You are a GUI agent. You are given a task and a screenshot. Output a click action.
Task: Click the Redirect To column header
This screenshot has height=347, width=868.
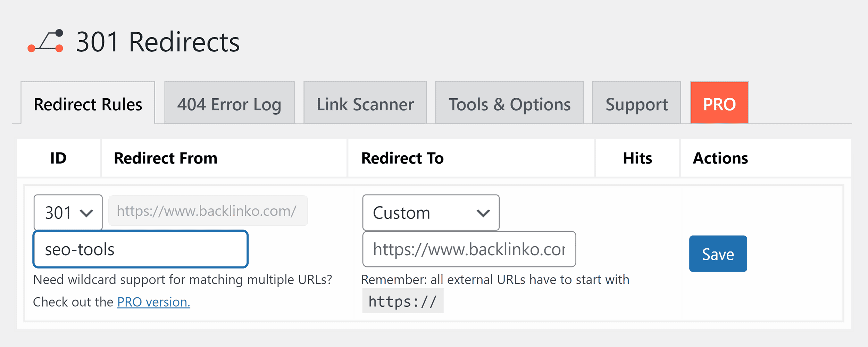(402, 158)
